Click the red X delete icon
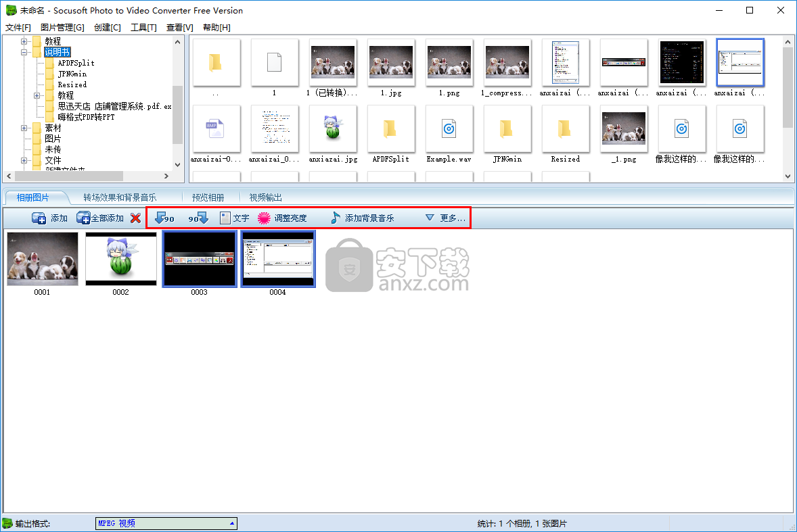The height and width of the screenshot is (532, 797). pos(135,218)
